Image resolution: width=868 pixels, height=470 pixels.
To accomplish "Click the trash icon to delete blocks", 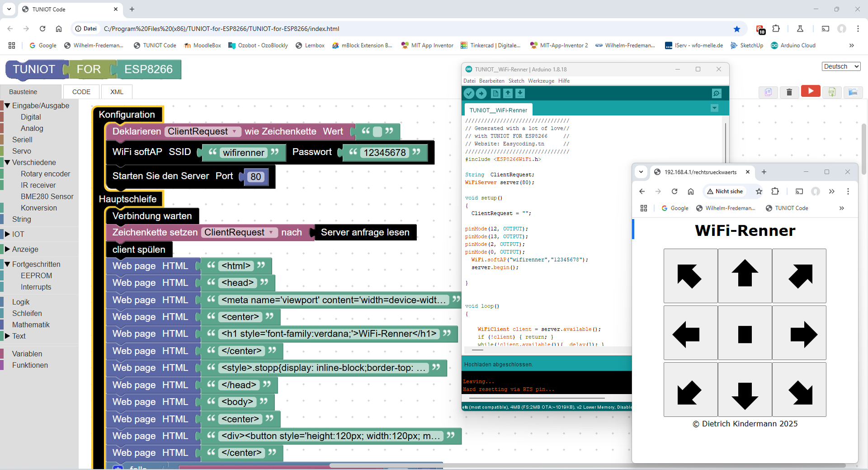I will click(789, 92).
